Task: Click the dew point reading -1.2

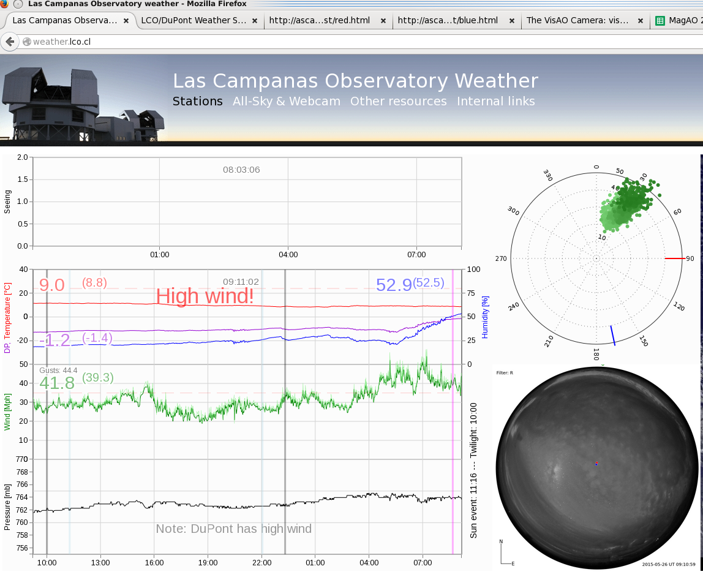Action: tap(55, 340)
